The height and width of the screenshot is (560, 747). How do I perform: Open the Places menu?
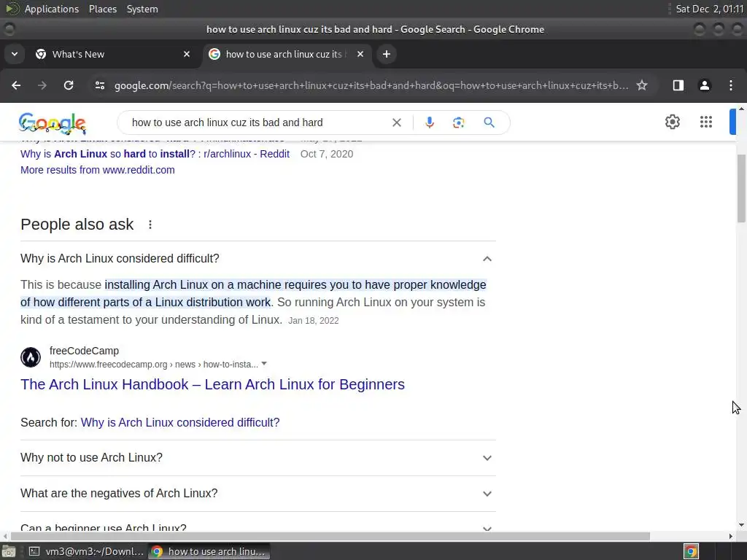click(103, 9)
